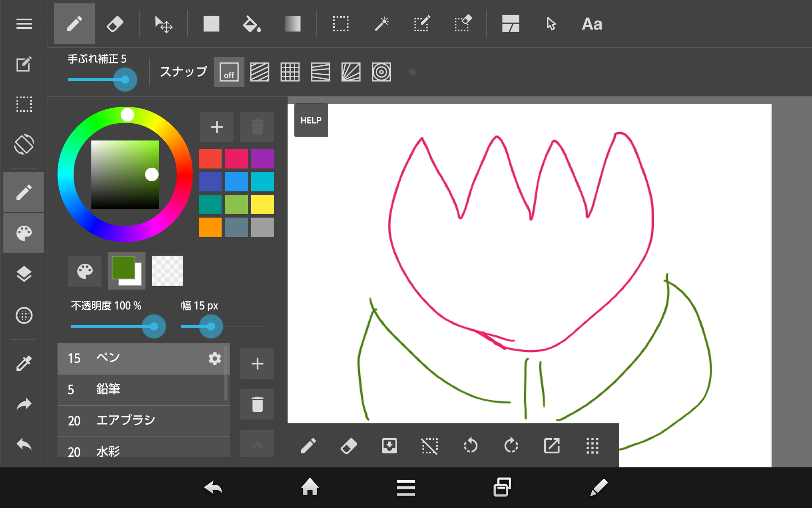Enable the grid snap guide
This screenshot has height=508, width=812.
(x=290, y=72)
